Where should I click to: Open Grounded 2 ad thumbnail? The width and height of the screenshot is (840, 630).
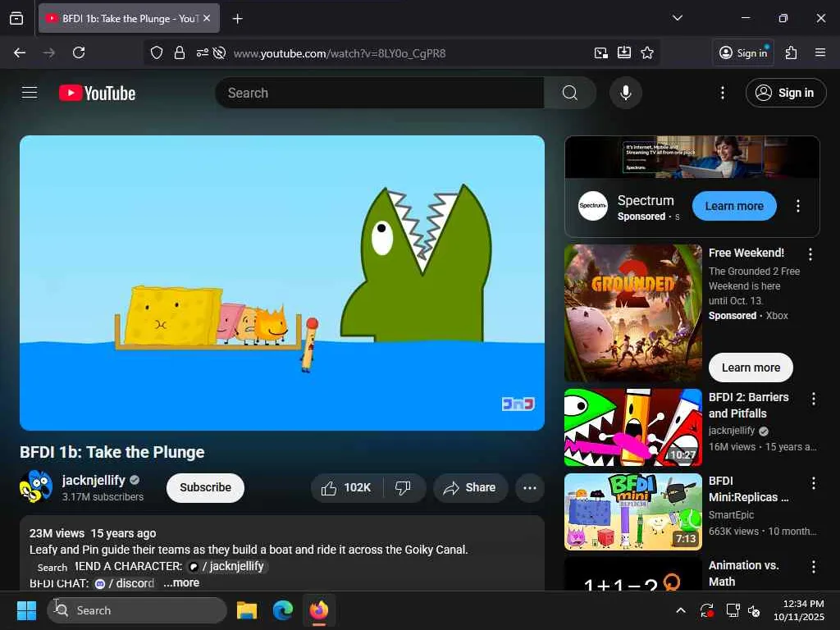coord(633,313)
